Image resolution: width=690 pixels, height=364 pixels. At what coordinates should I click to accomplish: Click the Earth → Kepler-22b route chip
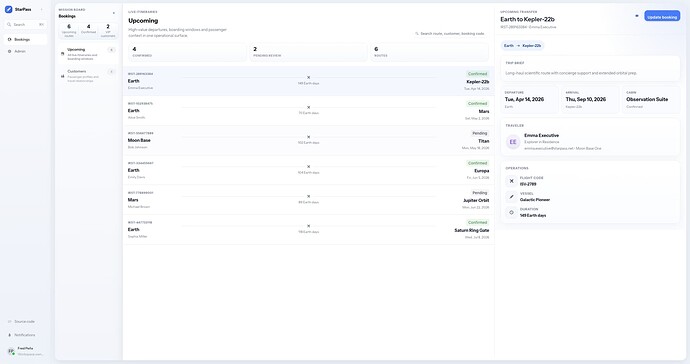click(x=522, y=46)
